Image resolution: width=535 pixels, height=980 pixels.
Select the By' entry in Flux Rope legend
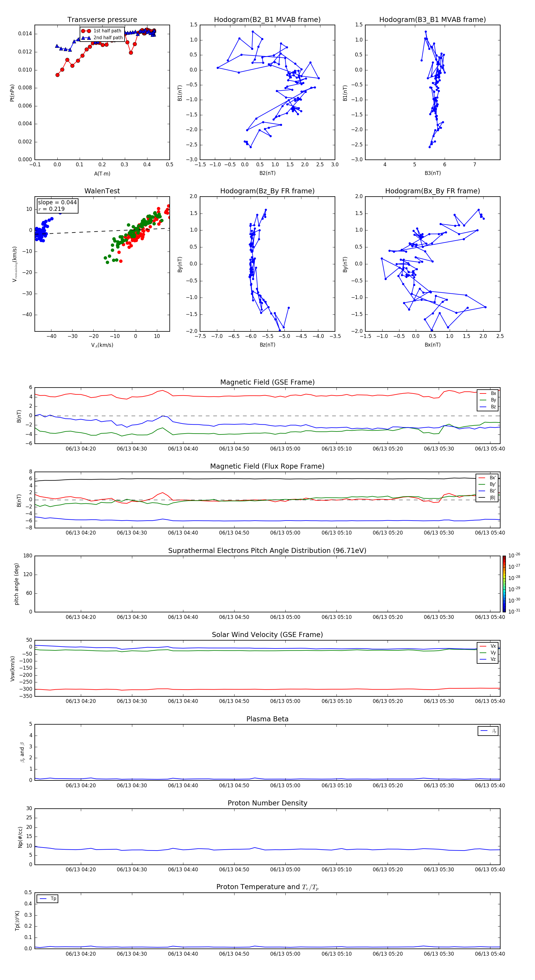point(487,484)
